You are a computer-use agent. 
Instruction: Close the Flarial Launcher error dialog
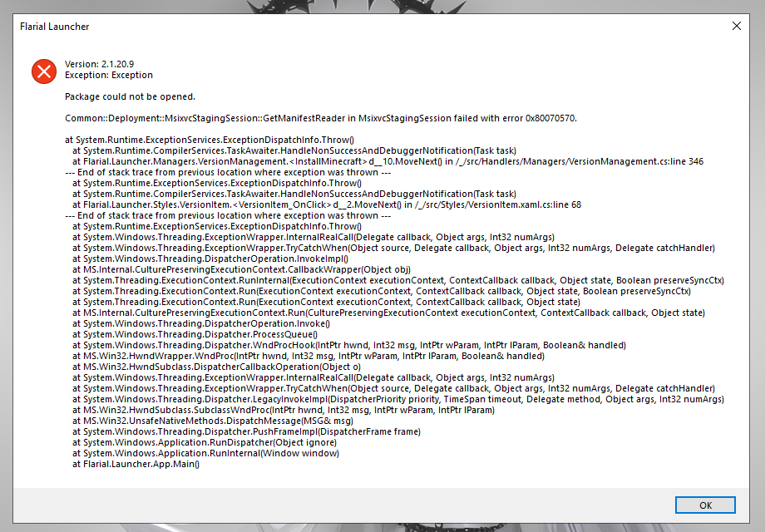(737, 26)
